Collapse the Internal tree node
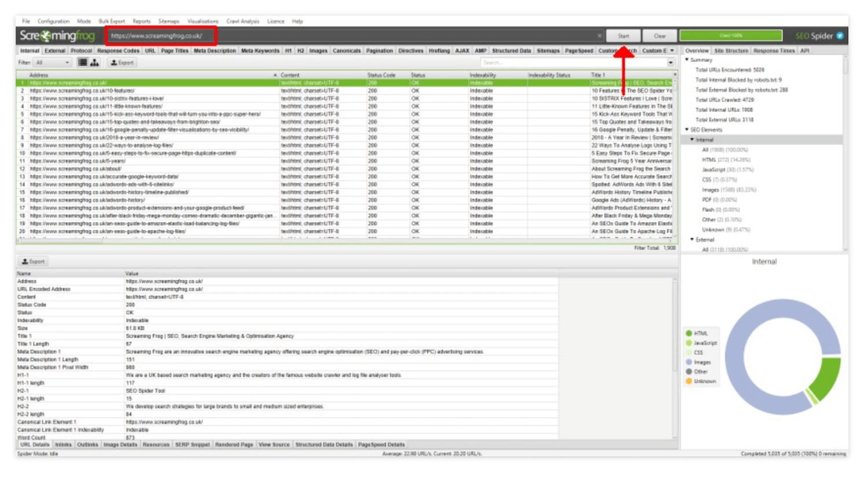The height and width of the screenshot is (477, 868). pyautogui.click(x=692, y=140)
